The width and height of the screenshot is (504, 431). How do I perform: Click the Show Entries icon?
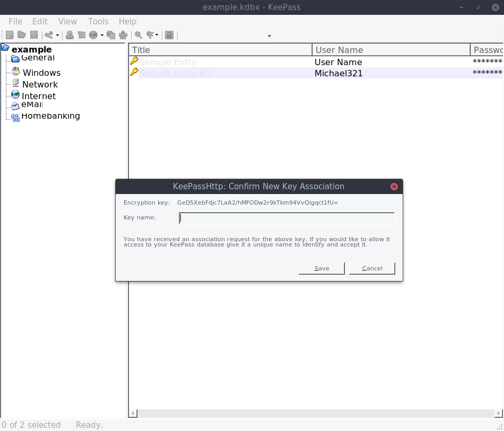150,34
